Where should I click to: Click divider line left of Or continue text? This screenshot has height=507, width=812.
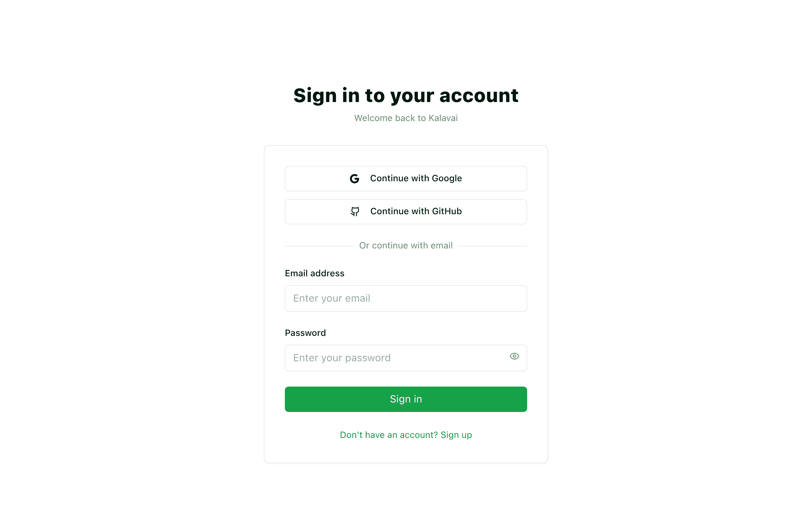tap(319, 246)
